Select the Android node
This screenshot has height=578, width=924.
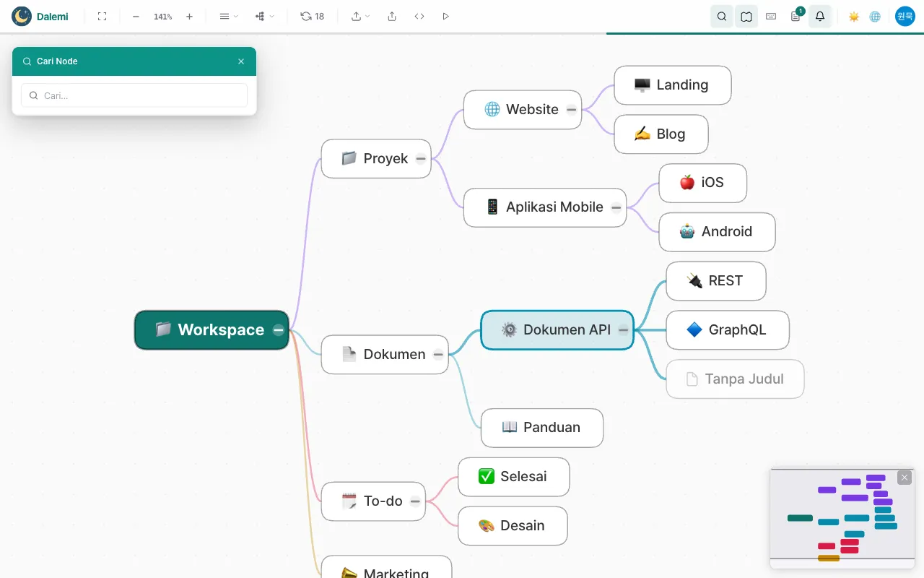point(718,232)
